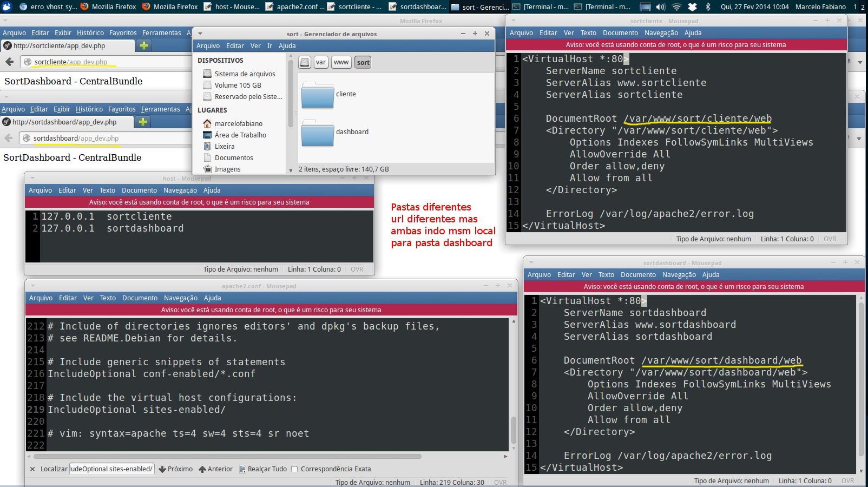Click the show desktop icon in the panel
The width and height of the screenshot is (868, 487).
tap(645, 6)
